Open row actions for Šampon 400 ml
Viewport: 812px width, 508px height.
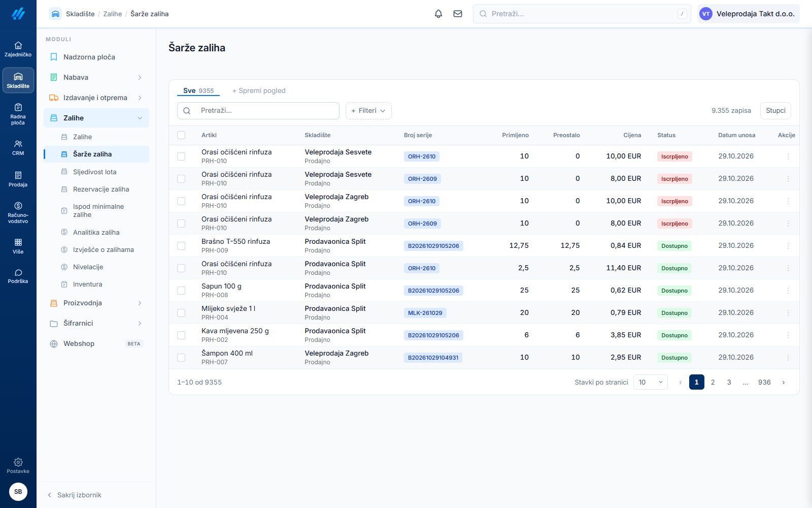(x=788, y=358)
